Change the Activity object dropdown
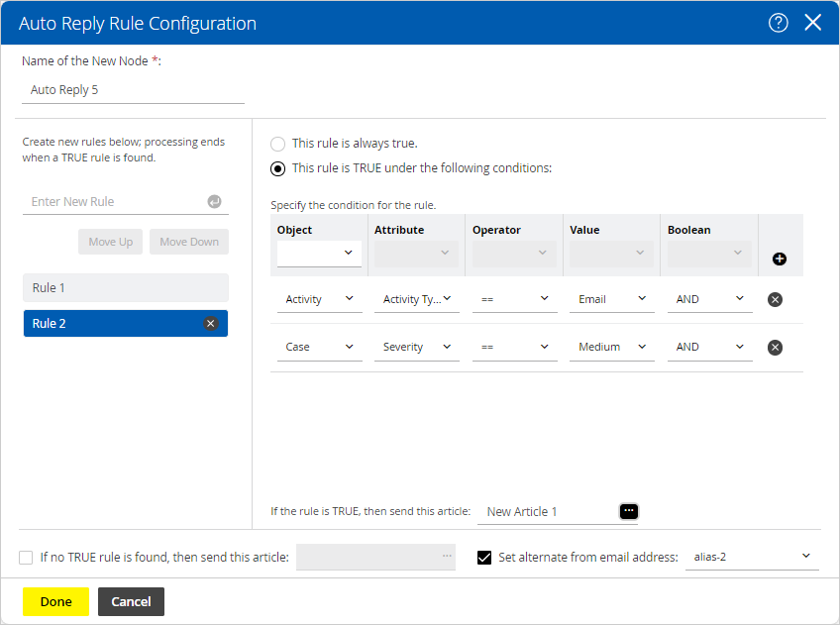The image size is (840, 625). tap(319, 299)
